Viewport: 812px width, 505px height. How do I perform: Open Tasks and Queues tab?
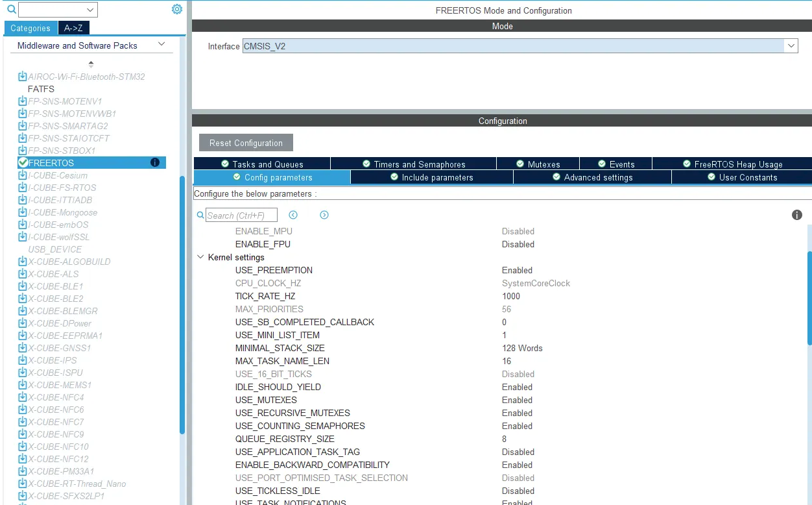(x=262, y=164)
